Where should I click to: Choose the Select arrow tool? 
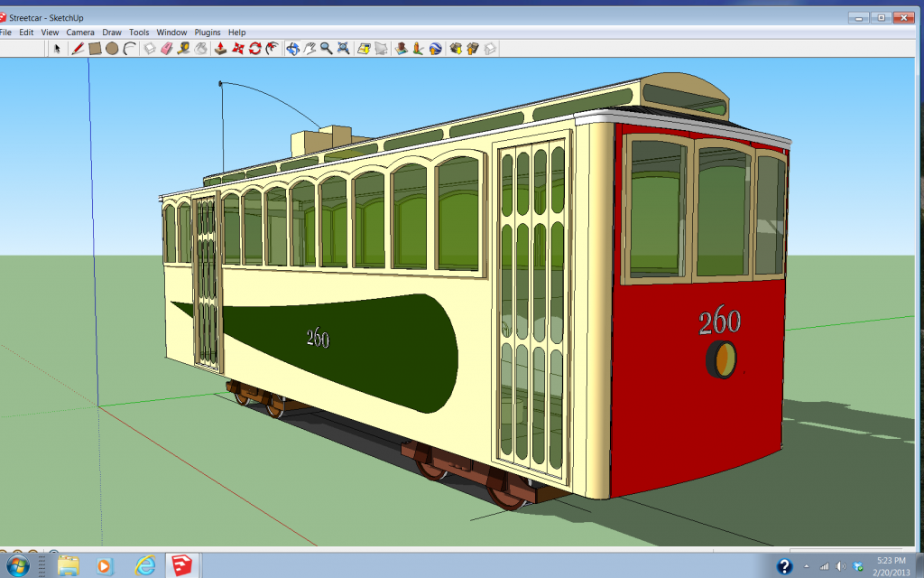57,49
